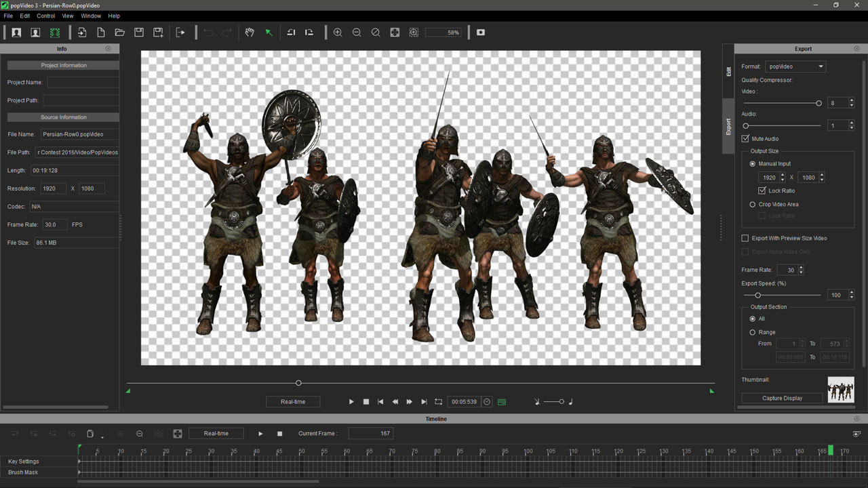Image resolution: width=868 pixels, height=488 pixels.
Task: Select the green dotted mask mode icon
Action: (55, 33)
